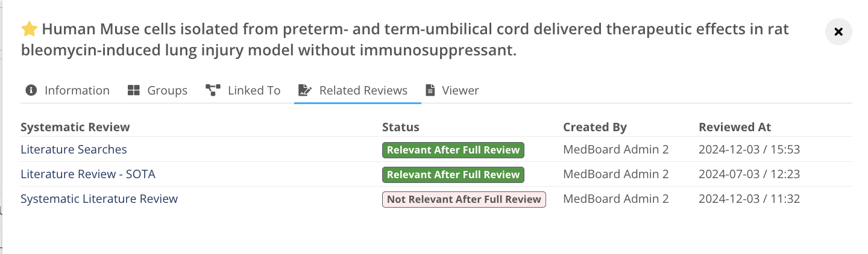Click the Status column header
Screen dimensions: 868x254
400,127
